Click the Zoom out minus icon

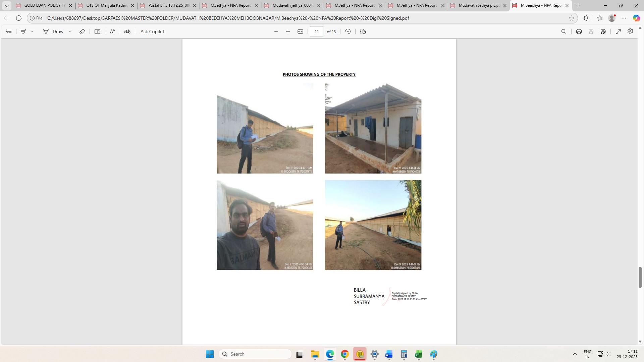point(276,32)
